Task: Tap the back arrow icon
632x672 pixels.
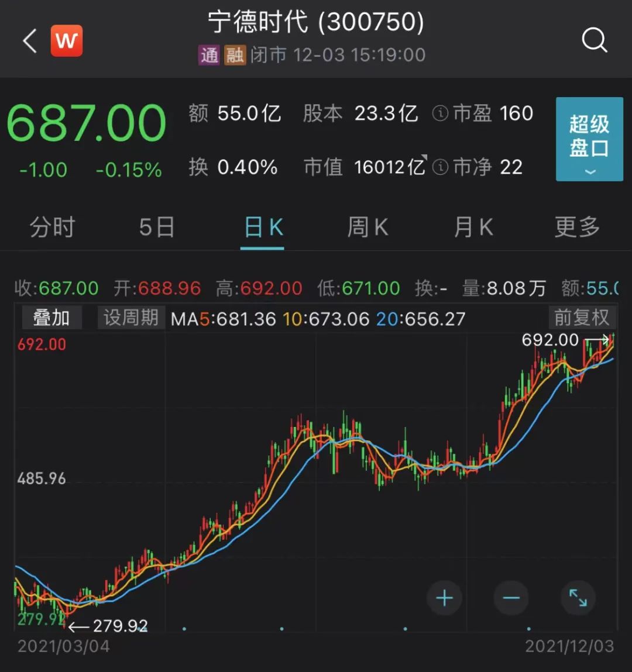Action: click(x=30, y=41)
